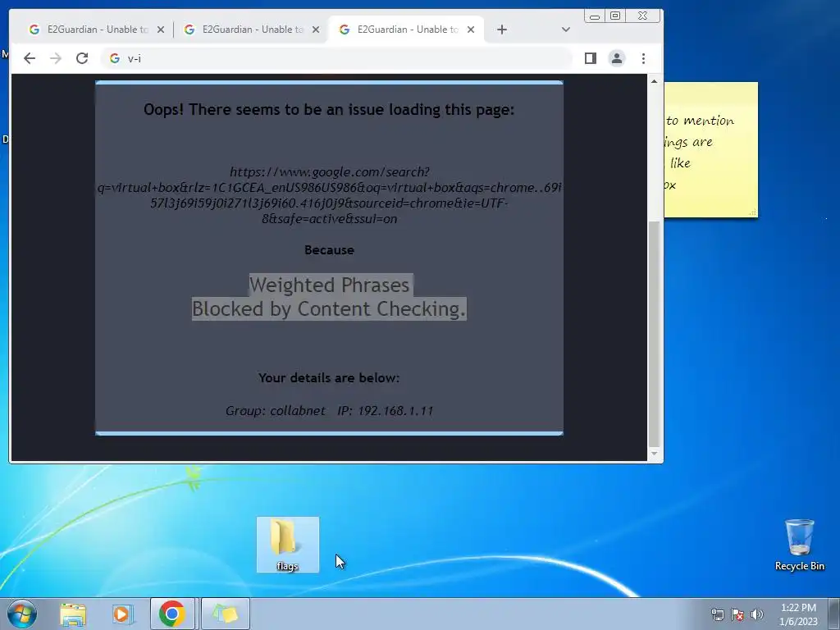
Task: Close the second E2Guardian tab
Action: [x=316, y=30]
